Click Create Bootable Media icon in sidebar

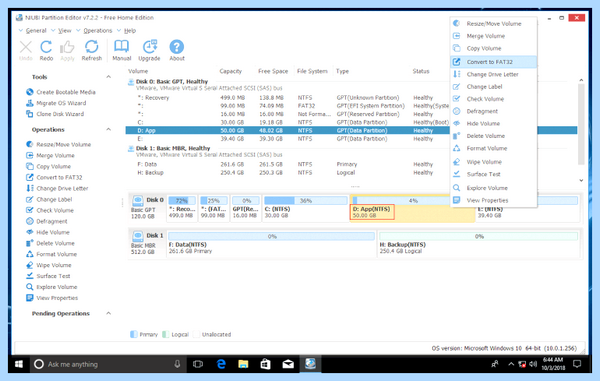(30, 92)
